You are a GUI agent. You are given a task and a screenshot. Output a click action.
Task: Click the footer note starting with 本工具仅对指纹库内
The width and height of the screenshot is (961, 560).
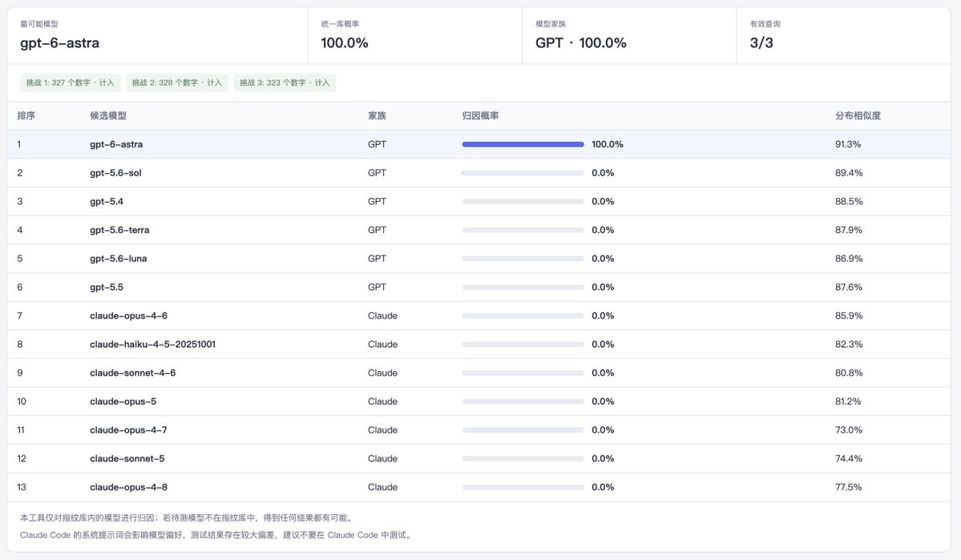click(x=188, y=518)
